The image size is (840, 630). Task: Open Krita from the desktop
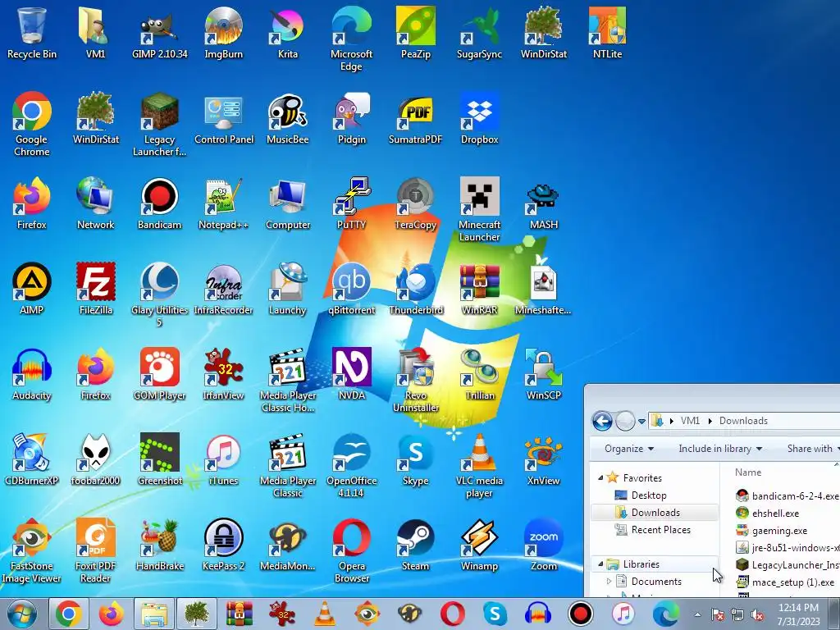tap(288, 32)
